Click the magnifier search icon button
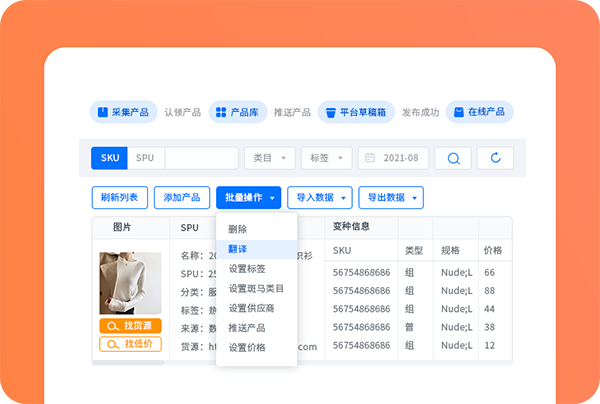The width and height of the screenshot is (600, 404). coord(453,158)
